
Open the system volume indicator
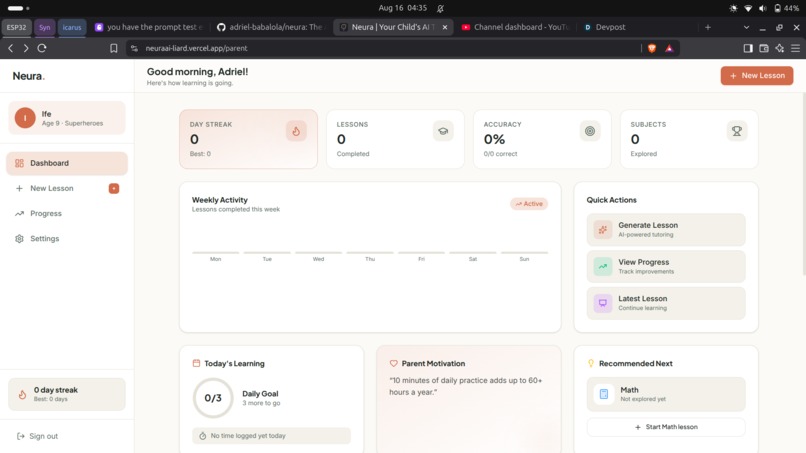763,8
